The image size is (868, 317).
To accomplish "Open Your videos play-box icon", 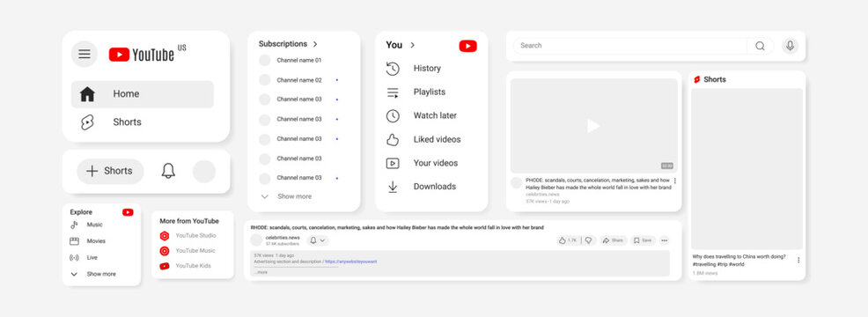I will (x=393, y=164).
